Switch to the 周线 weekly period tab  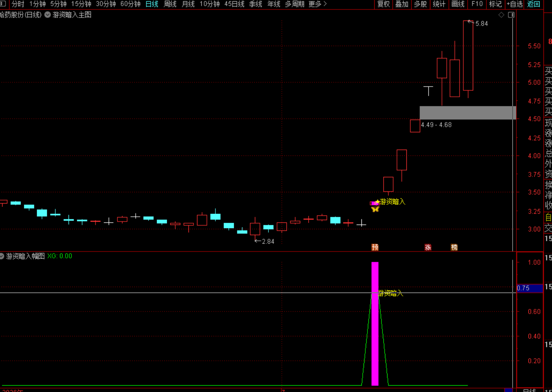[170, 4]
